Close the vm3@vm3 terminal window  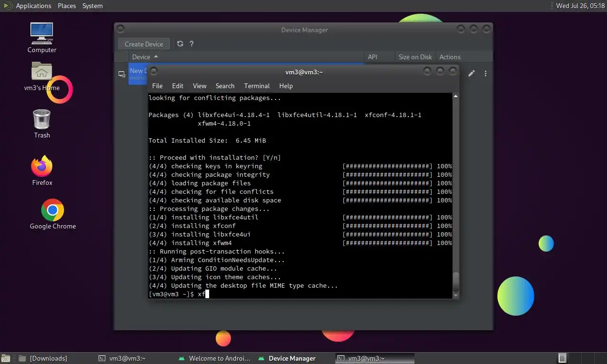coord(453,71)
